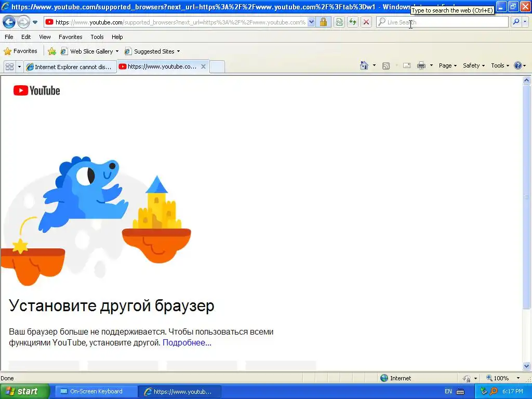Click the green shield tray icon
This screenshot has width=532, height=399.
point(484,392)
